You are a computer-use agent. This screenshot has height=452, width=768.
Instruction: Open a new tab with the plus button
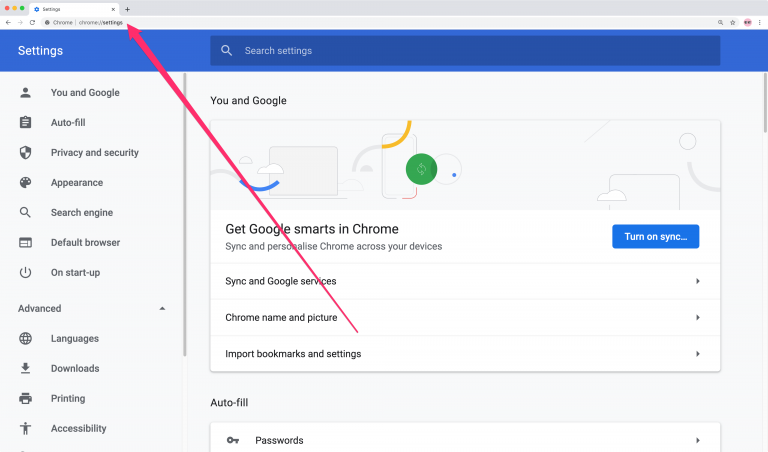127,9
